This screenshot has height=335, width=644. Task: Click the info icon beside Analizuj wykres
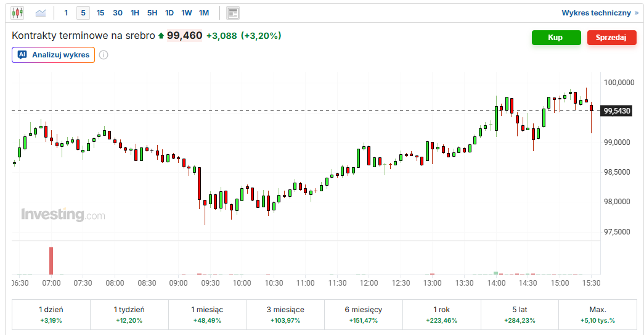104,55
